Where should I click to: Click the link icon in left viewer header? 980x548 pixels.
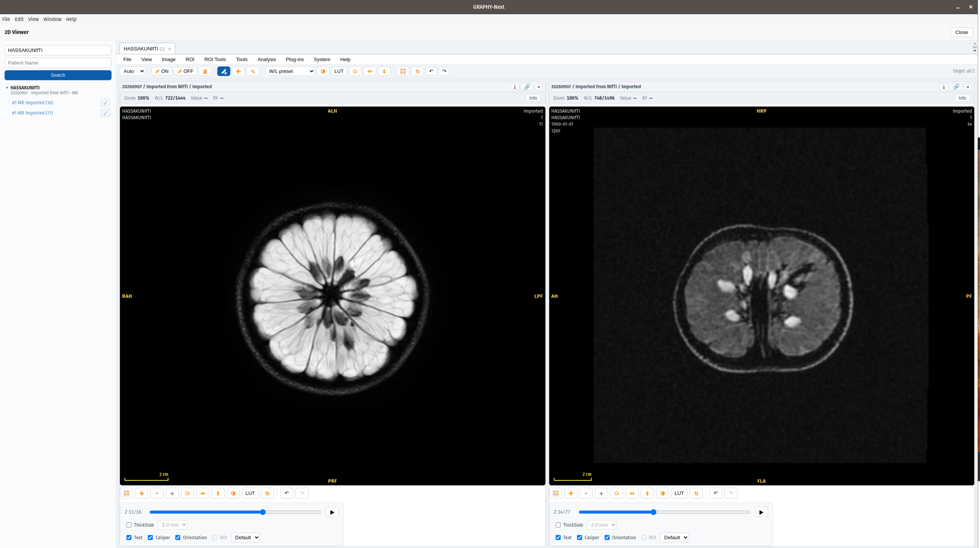tap(527, 87)
